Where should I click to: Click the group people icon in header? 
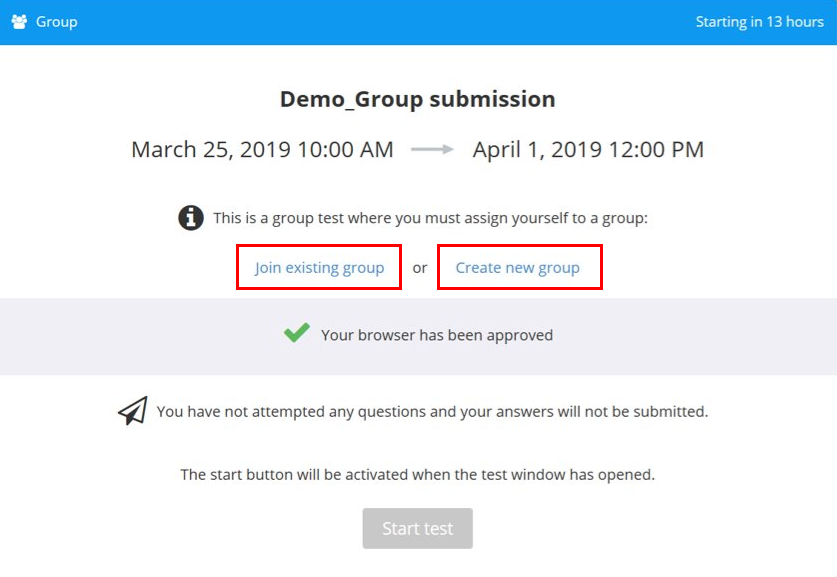click(x=19, y=22)
